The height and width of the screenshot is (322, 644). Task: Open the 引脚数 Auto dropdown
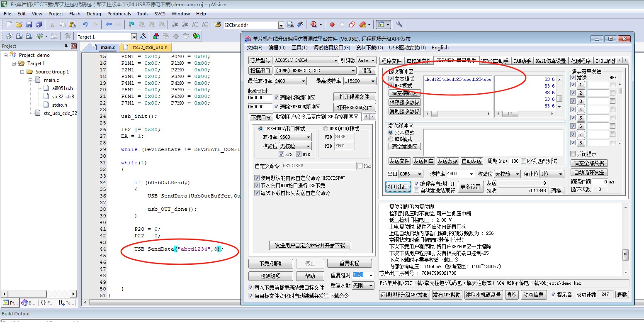(x=367, y=60)
